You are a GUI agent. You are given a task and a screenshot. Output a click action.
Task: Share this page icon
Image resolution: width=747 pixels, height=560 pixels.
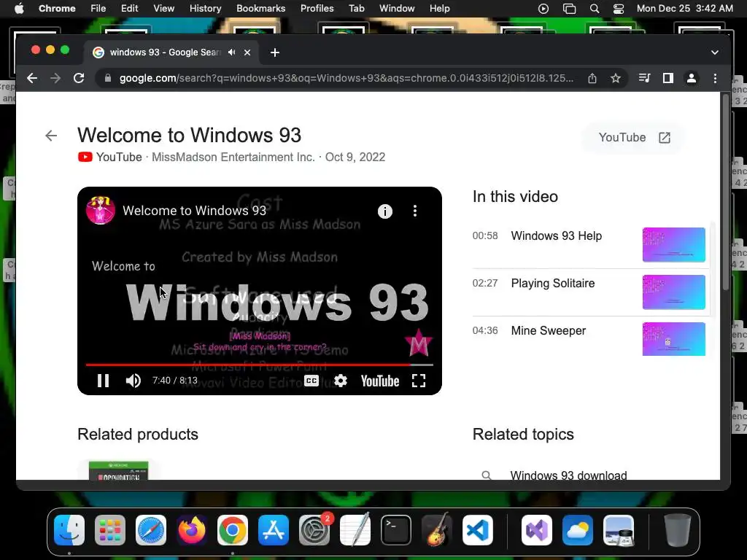592,78
